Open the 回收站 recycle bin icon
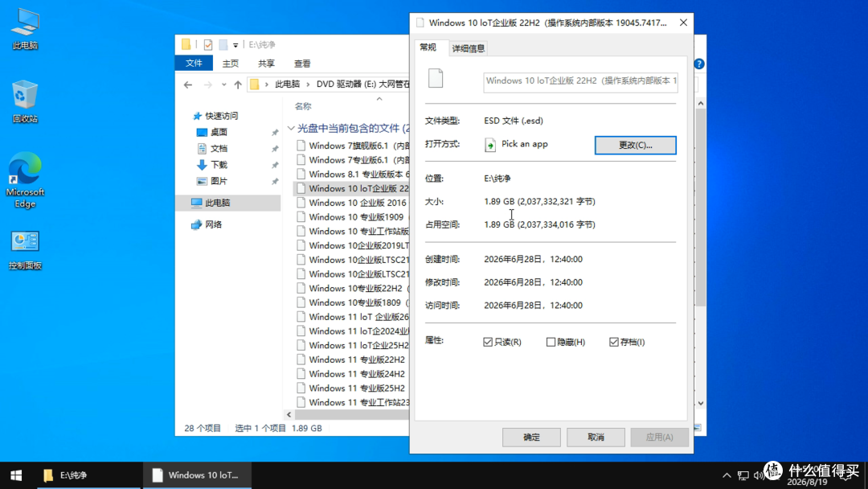Image resolution: width=868 pixels, height=489 pixels. 25,102
